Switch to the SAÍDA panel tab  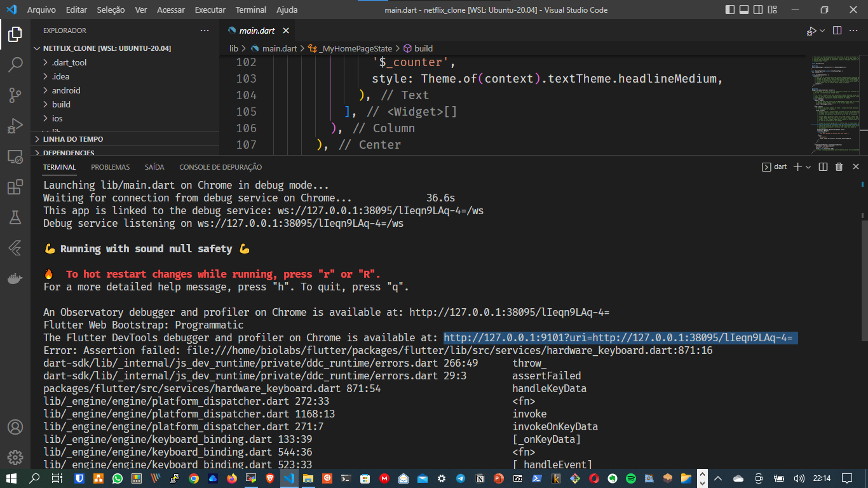154,167
